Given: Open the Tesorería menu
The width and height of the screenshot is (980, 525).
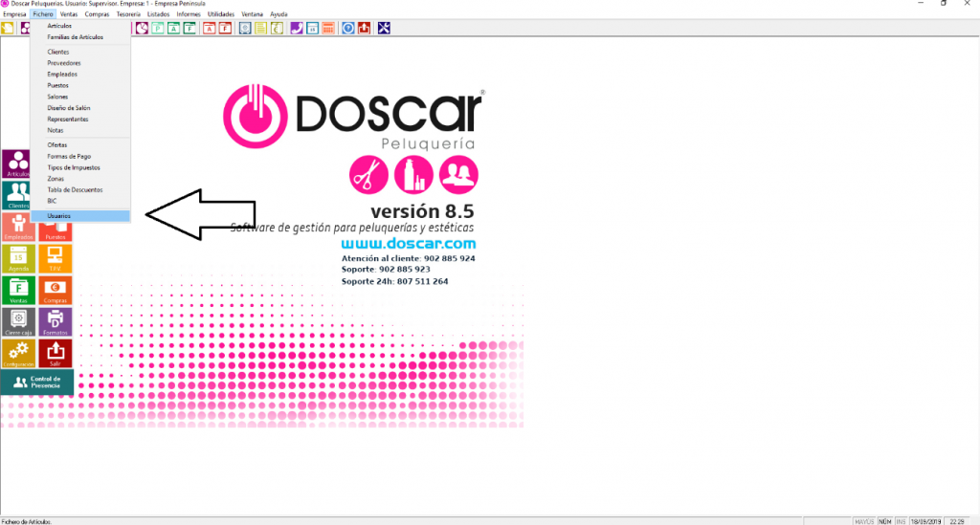Looking at the screenshot, I should pos(128,13).
